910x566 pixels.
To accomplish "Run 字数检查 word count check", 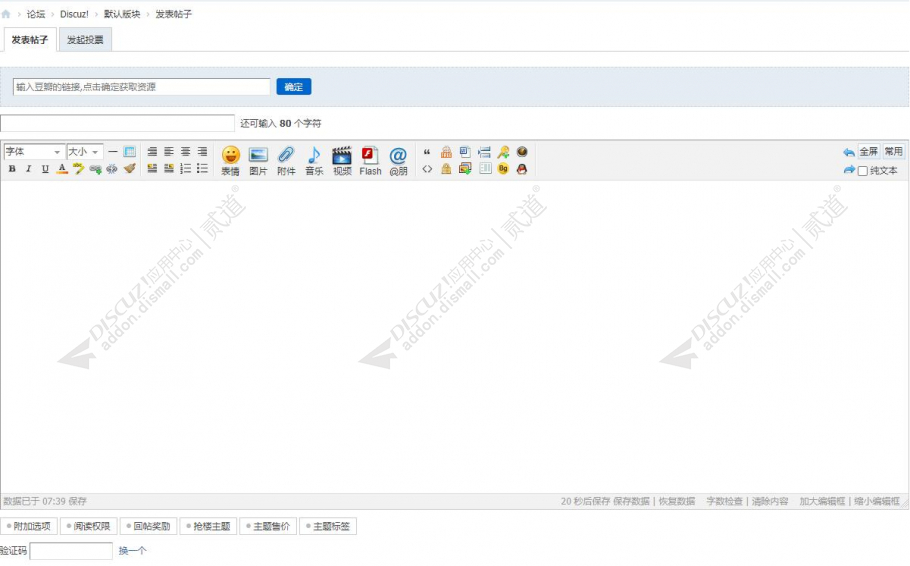I will pos(724,502).
